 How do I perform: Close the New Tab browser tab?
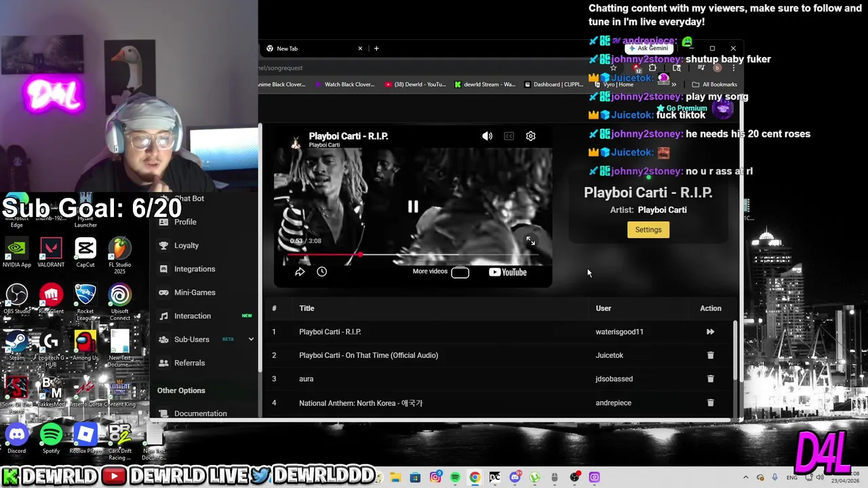pos(360,48)
